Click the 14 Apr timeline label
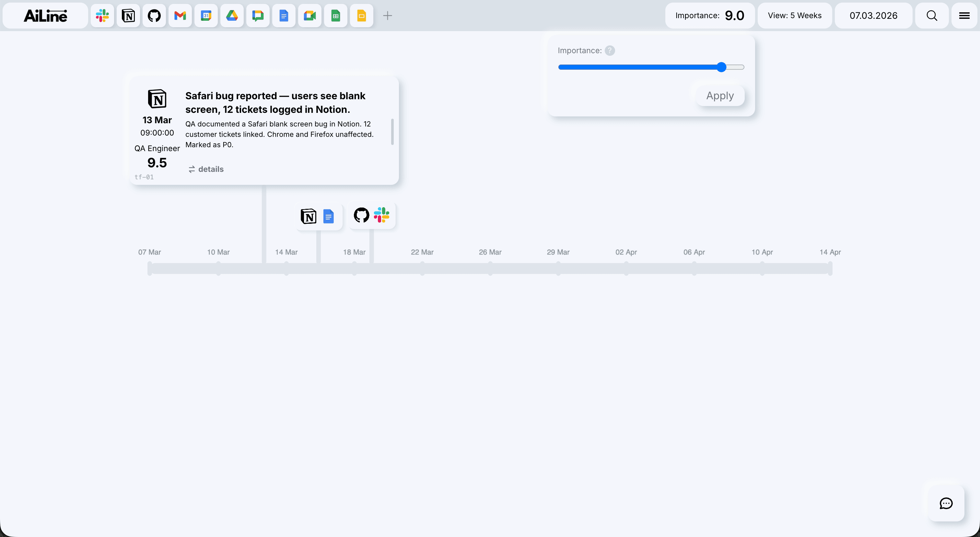980x537 pixels. click(830, 252)
